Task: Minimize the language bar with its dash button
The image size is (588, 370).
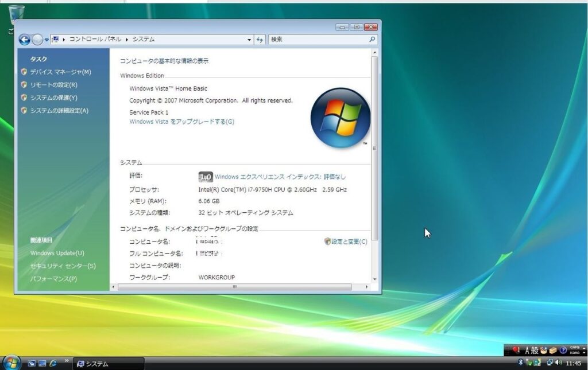Action: click(584, 348)
